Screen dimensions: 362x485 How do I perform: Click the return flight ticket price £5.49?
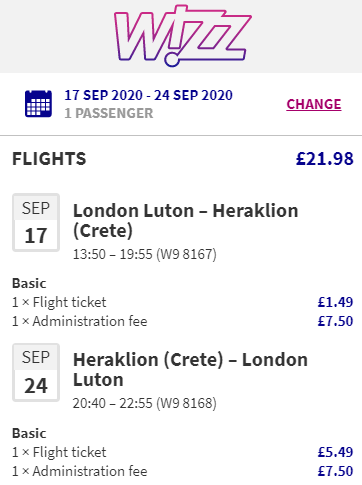click(x=335, y=452)
